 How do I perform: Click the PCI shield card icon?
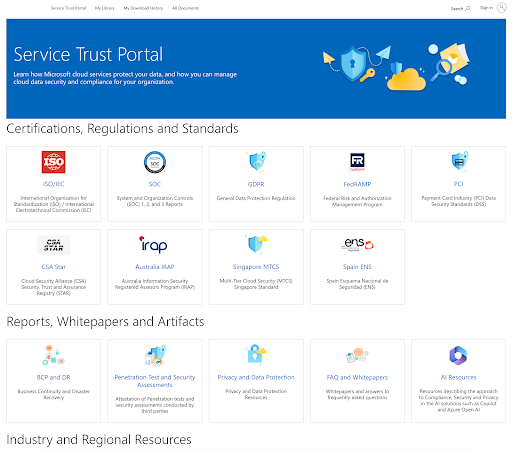coord(459,161)
